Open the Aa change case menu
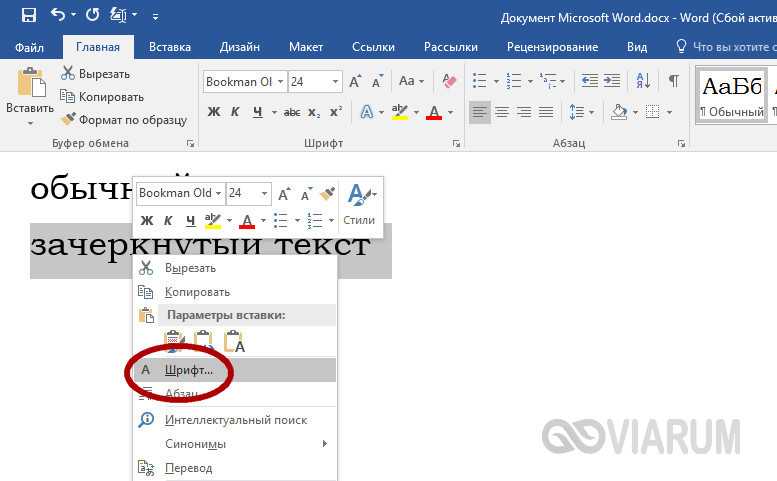Screen dimensions: 777x481 [412, 81]
